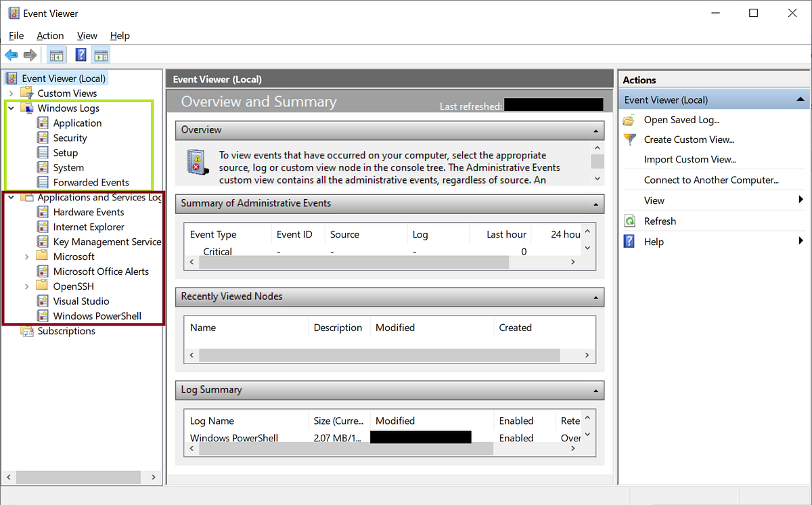
Task: Click the Forward navigation arrow in the toolbar
Action: click(x=30, y=55)
